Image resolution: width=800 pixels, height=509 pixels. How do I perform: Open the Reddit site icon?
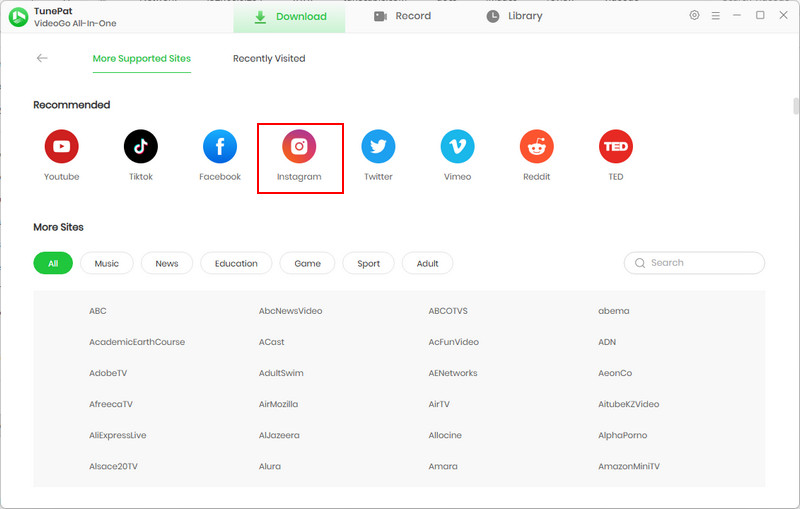point(536,147)
